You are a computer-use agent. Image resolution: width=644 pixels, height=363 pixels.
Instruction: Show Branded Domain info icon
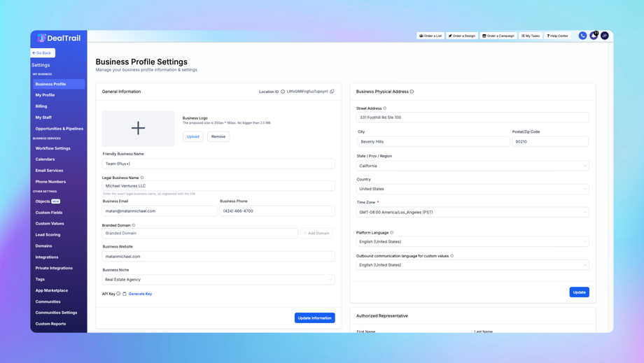click(134, 225)
